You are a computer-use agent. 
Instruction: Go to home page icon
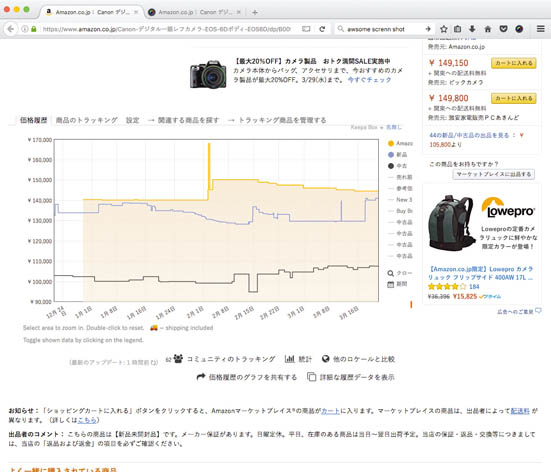coord(488,29)
